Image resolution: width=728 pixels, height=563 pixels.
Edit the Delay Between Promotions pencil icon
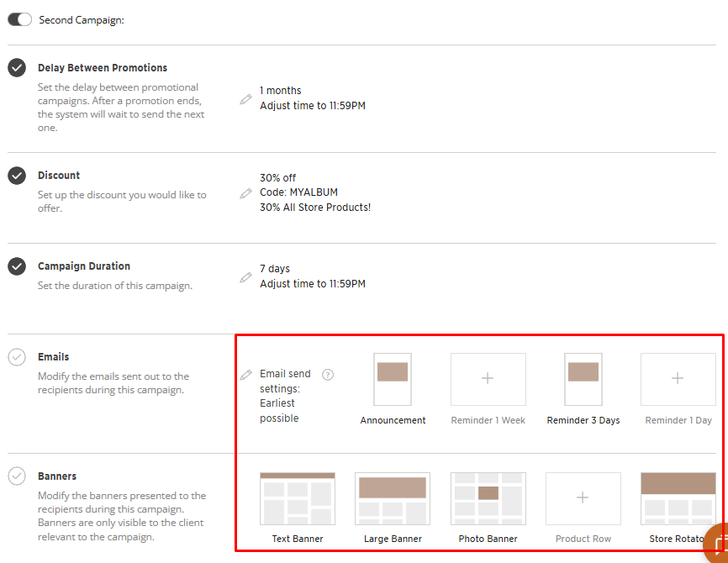coord(245,99)
